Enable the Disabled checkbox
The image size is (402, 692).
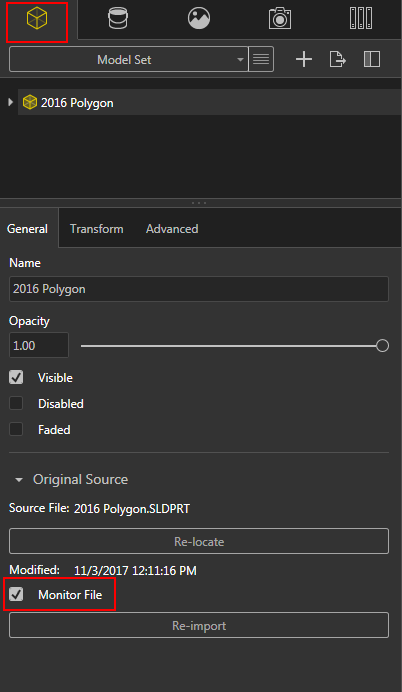(16, 403)
